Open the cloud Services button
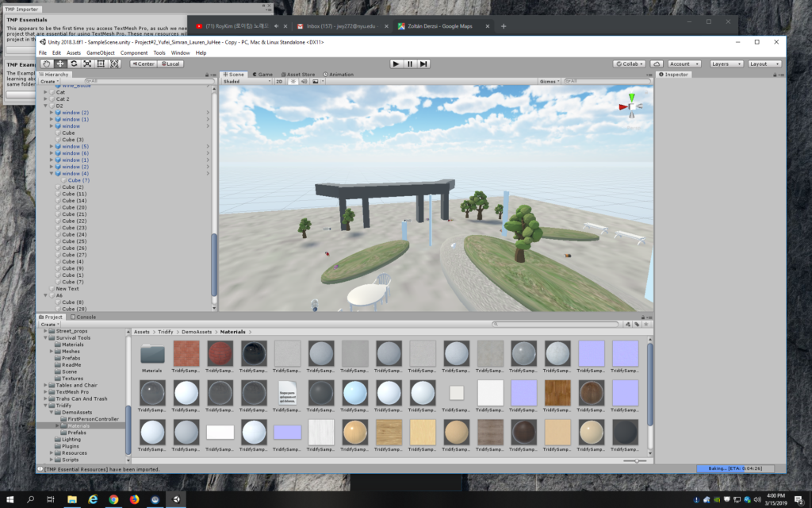This screenshot has width=812, height=508. click(656, 63)
